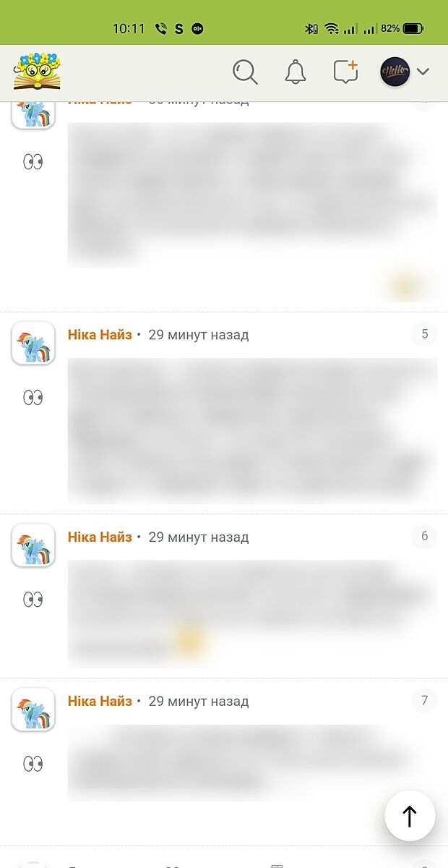The width and height of the screenshot is (448, 868).
Task: Tap the eyes icon under the topmost post avatar
Action: 33,161
